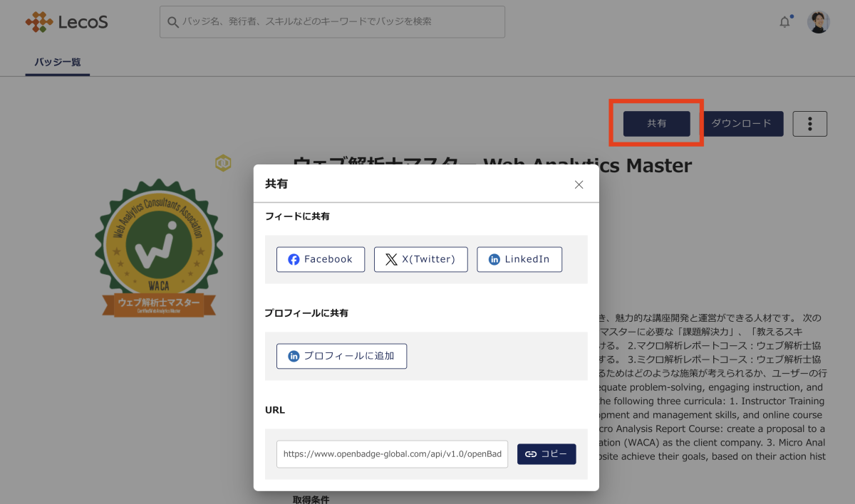Close the 共有 dialog with X
The height and width of the screenshot is (504, 855).
pos(579,184)
